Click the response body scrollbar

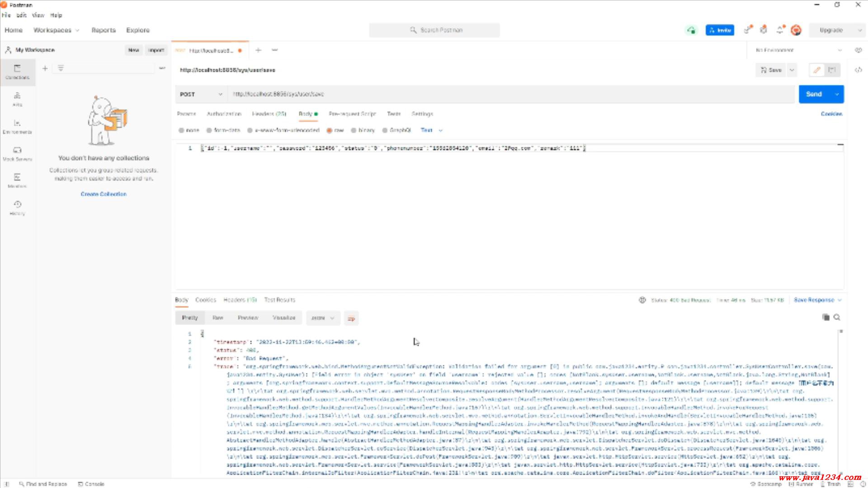pos(841,401)
